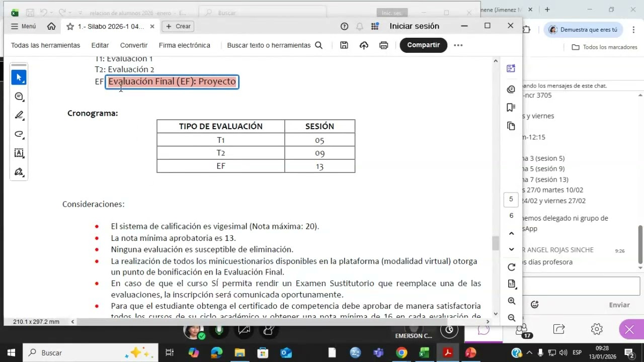This screenshot has width=644, height=362.
Task: Open the Editar menu
Action: 100,45
